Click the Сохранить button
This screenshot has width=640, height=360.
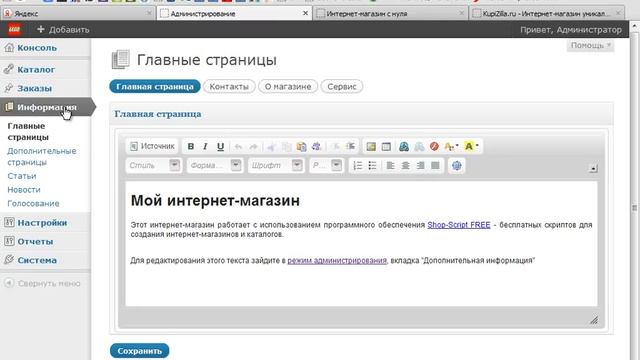[140, 351]
